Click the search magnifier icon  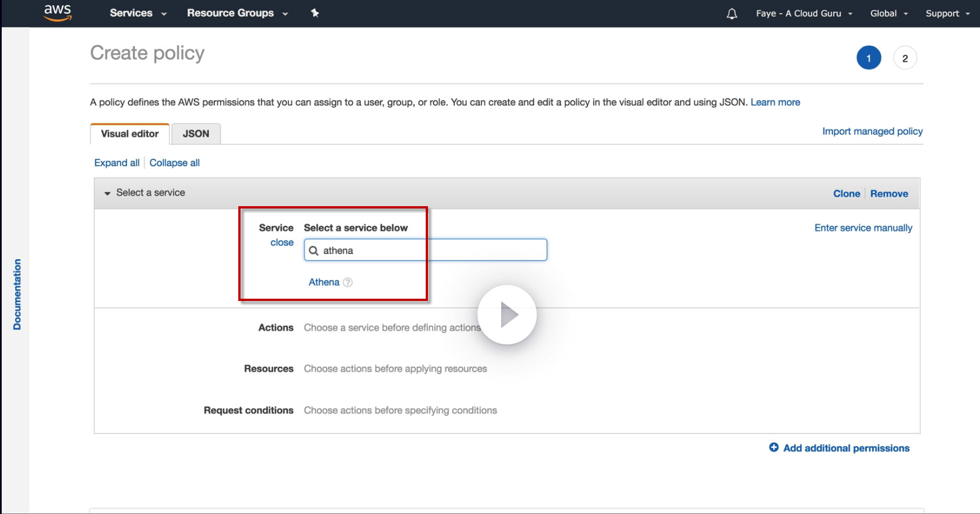pyautogui.click(x=314, y=251)
